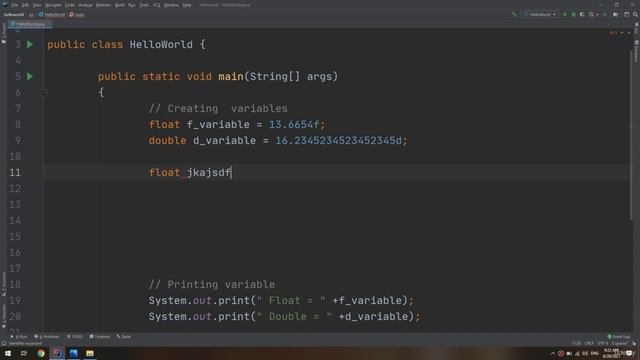Open the Edit menu

point(25,5)
